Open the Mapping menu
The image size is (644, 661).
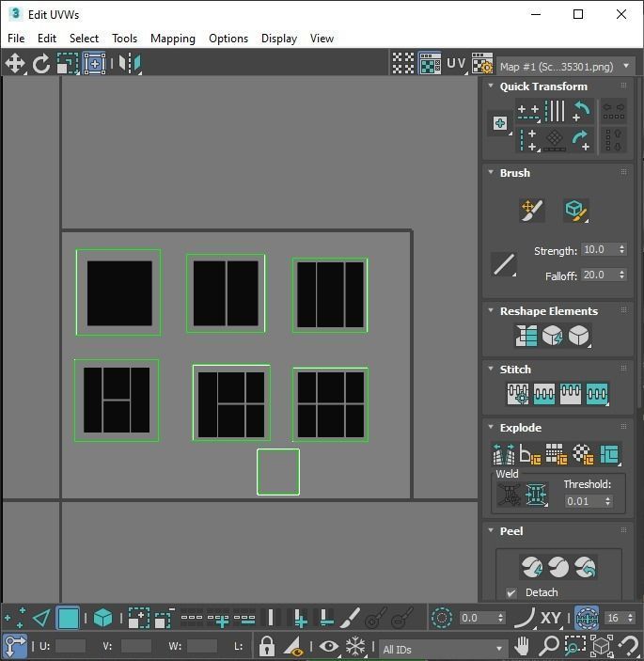pos(173,39)
